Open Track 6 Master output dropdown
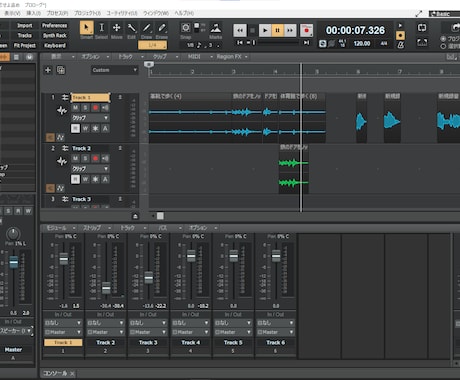The width and height of the screenshot is (460, 380). tap(276, 332)
